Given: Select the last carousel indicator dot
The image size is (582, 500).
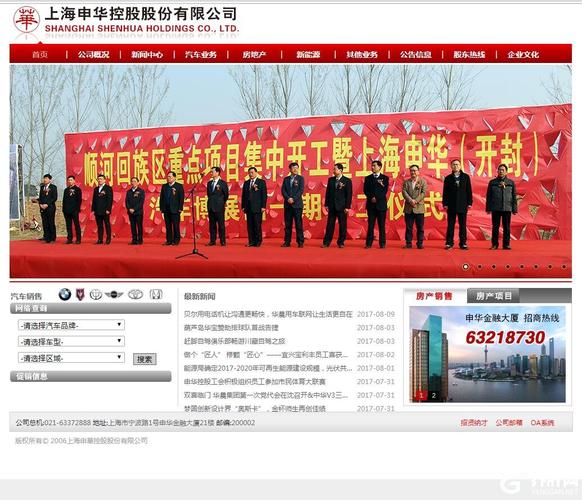Looking at the screenshot, I should 564,267.
